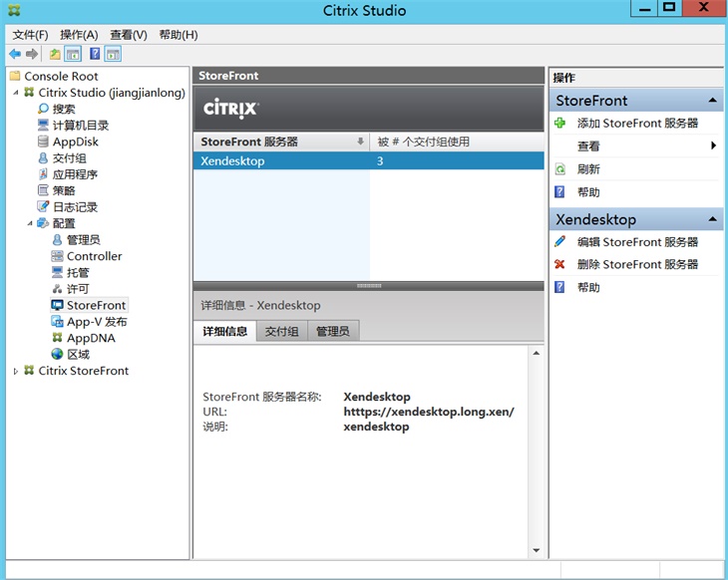Screen dimensions: 728x580
Task: Click pencil icon for 编辑 StoreFront 服务器
Action: pos(559,242)
